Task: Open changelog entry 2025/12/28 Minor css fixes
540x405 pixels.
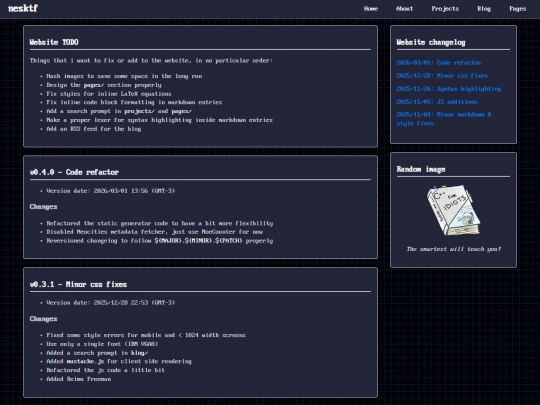Action: point(442,76)
